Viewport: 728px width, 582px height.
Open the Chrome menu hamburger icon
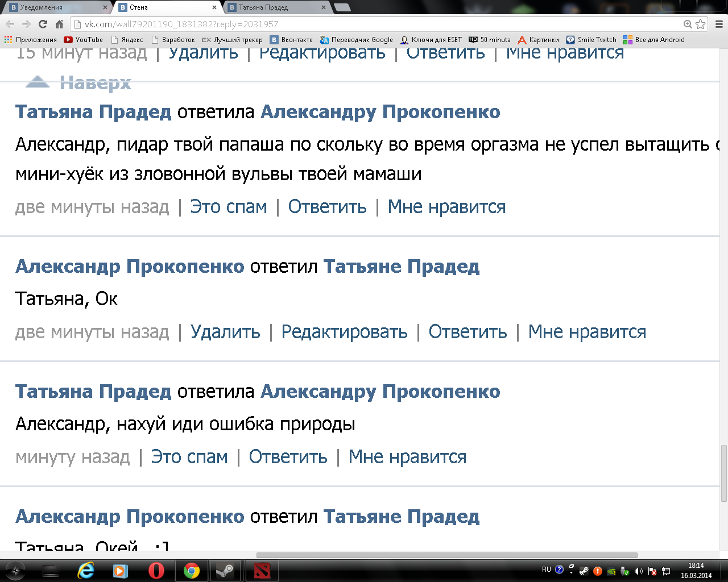pos(719,24)
